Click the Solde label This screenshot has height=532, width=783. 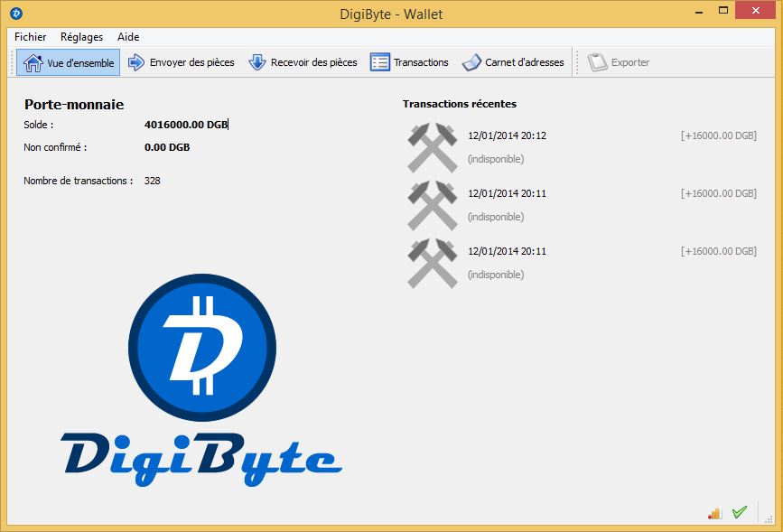[x=39, y=125]
